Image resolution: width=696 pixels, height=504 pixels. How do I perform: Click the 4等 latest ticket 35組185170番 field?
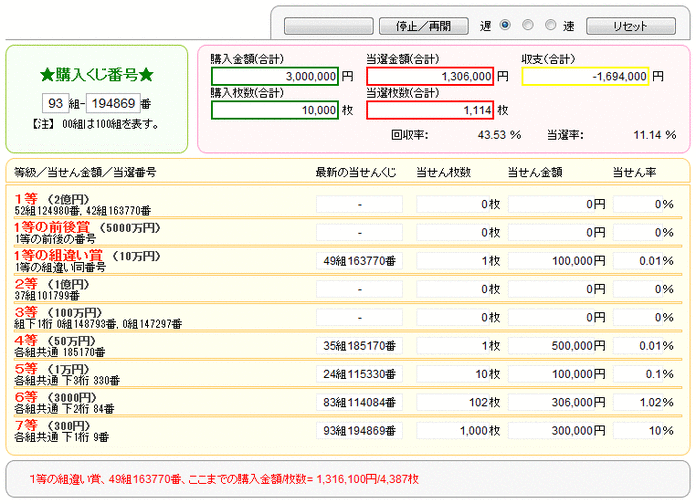pos(360,345)
